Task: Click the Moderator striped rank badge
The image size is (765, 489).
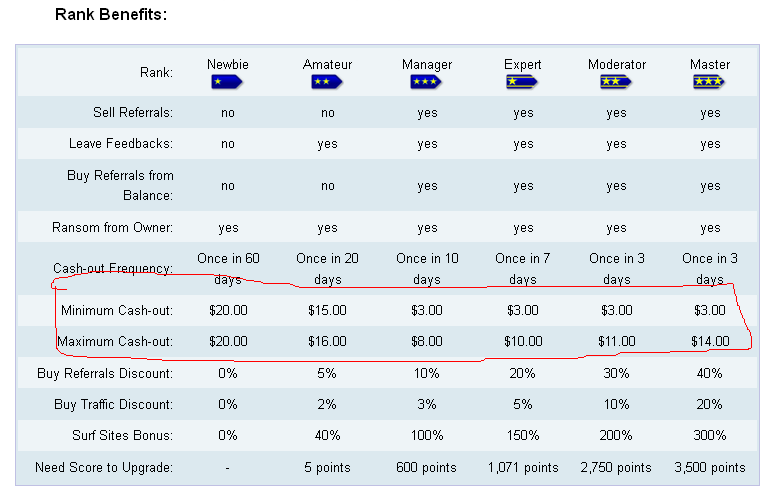Action: point(616,81)
